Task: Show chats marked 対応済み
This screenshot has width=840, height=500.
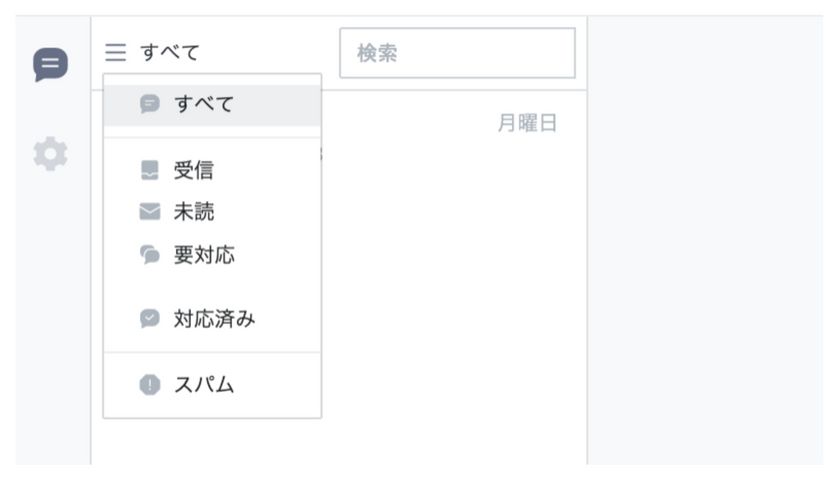Action: pyautogui.click(x=213, y=319)
